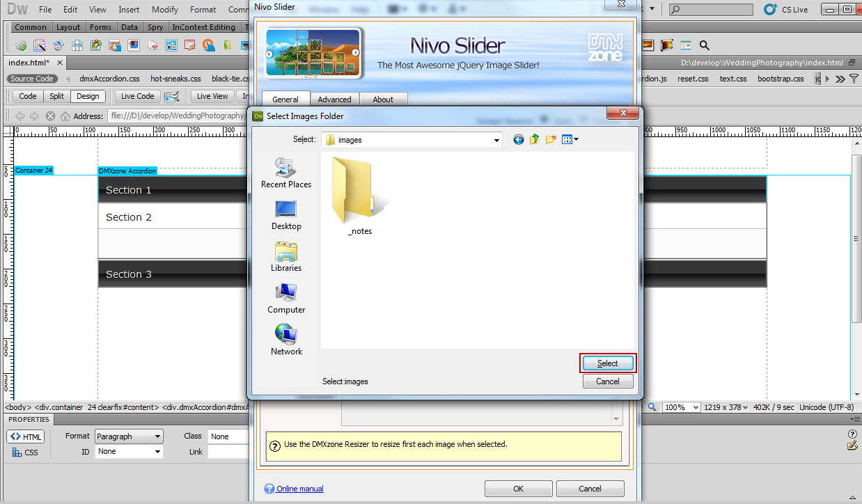The width and height of the screenshot is (862, 504).
Task: Switch to the General tab of Nivo Slider
Action: click(x=285, y=100)
